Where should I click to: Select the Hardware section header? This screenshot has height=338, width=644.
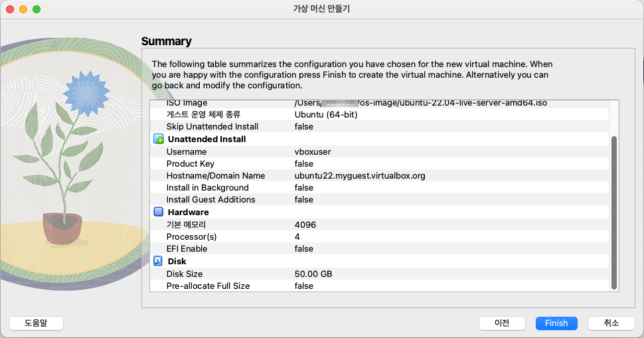(188, 212)
